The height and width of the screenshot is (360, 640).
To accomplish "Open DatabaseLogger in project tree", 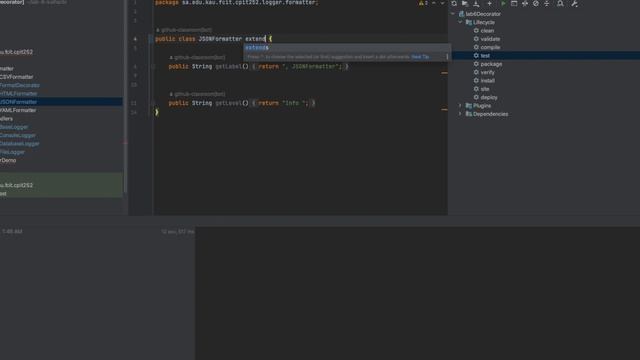I will tap(20, 144).
